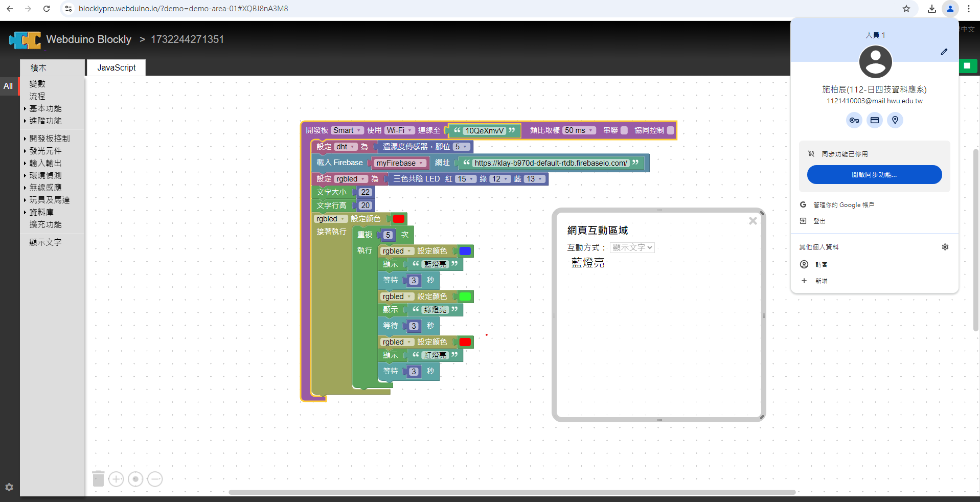Zoom in the workspace with plus icon
This screenshot has width=980, height=502.
click(x=116, y=479)
